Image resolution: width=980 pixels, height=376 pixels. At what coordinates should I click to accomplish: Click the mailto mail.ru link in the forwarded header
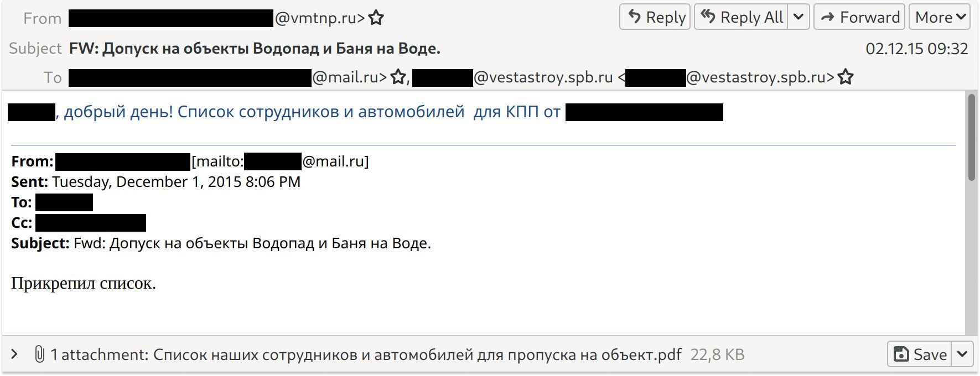pyautogui.click(x=307, y=161)
